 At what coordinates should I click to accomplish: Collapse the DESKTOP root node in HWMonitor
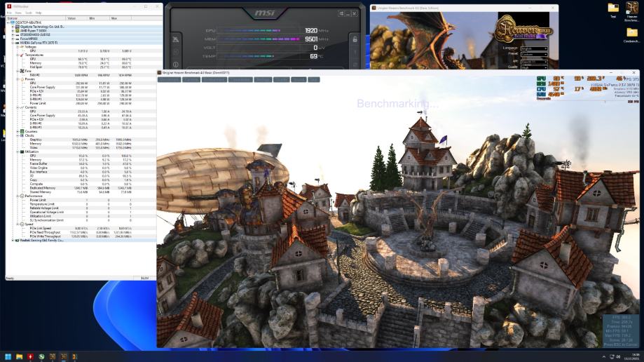(x=8, y=22)
